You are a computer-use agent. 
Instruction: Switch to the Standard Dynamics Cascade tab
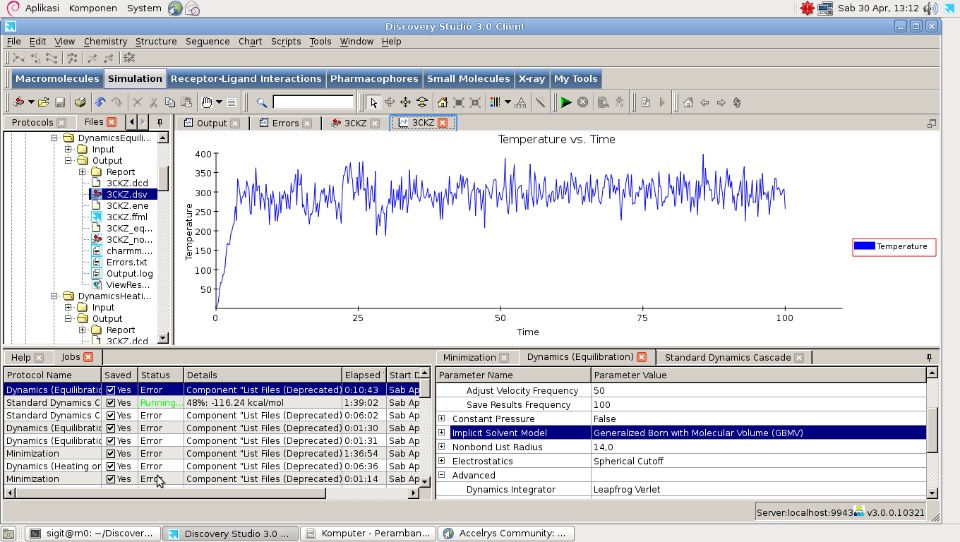pyautogui.click(x=727, y=357)
